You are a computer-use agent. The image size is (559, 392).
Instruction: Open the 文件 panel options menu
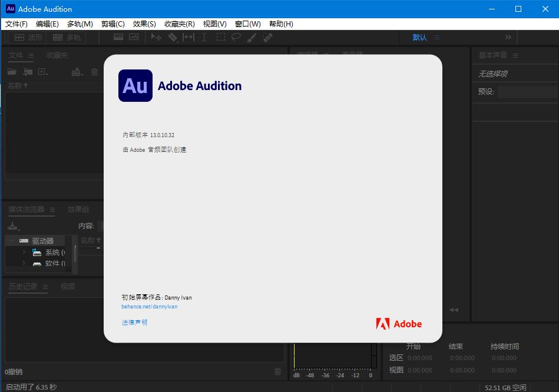pos(31,55)
